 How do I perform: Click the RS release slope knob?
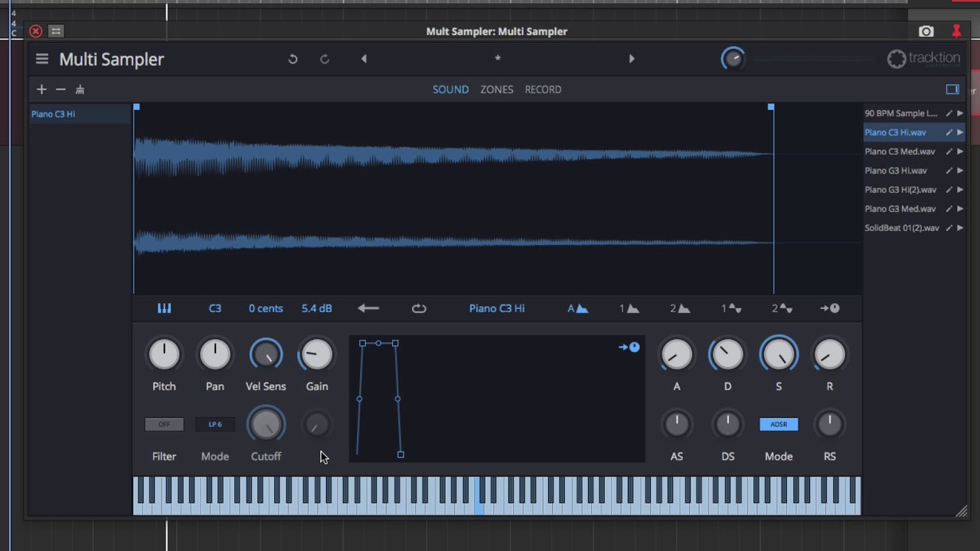coord(830,424)
